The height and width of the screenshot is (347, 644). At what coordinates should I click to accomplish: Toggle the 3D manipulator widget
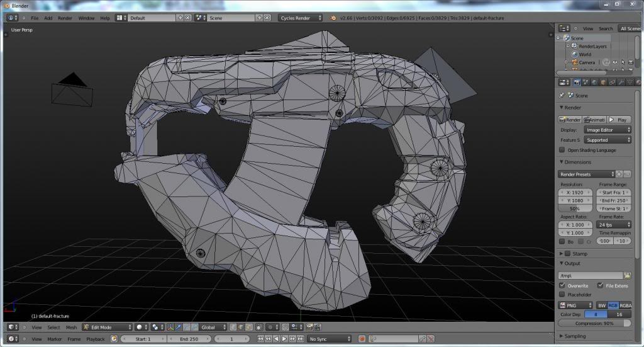click(x=170, y=327)
